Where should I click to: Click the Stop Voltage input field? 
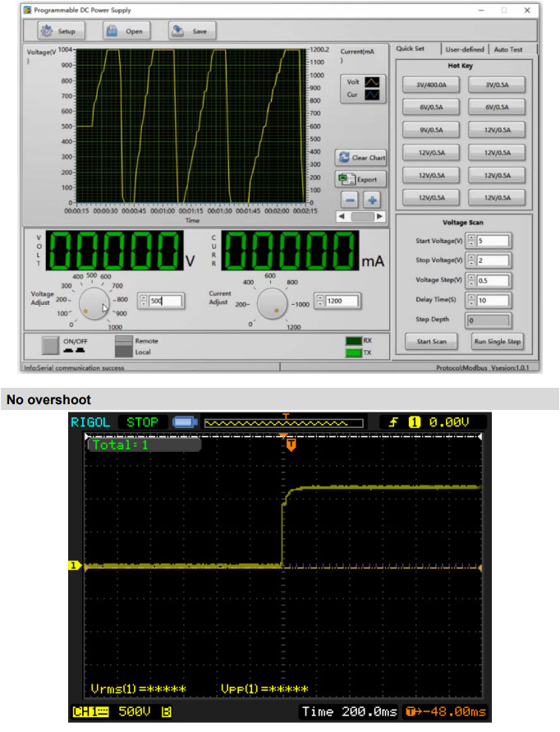(x=493, y=260)
